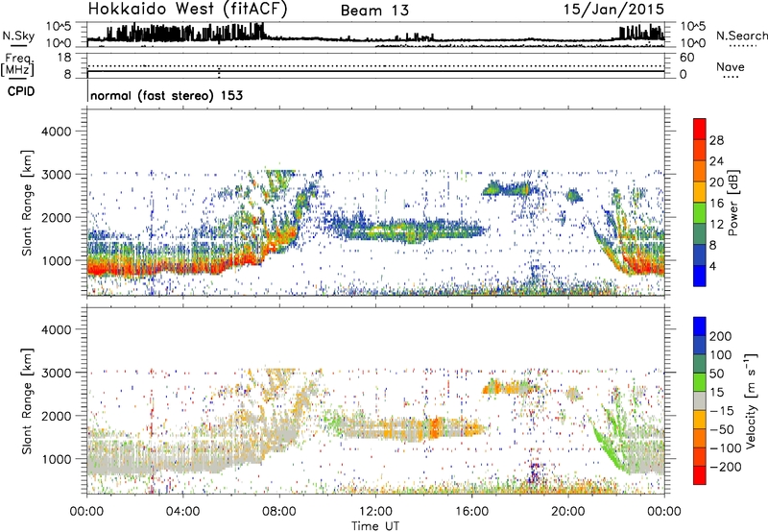Click the '12' label on the Power colorbar

pos(716,225)
